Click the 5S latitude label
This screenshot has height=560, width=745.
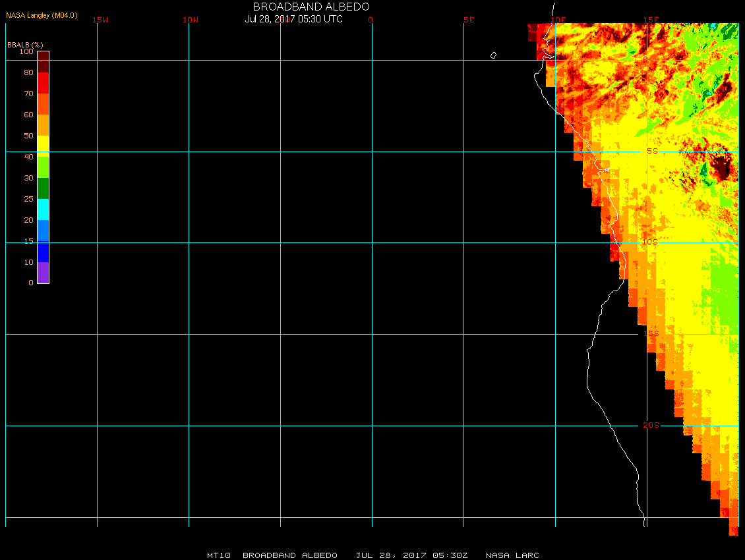[x=652, y=151]
